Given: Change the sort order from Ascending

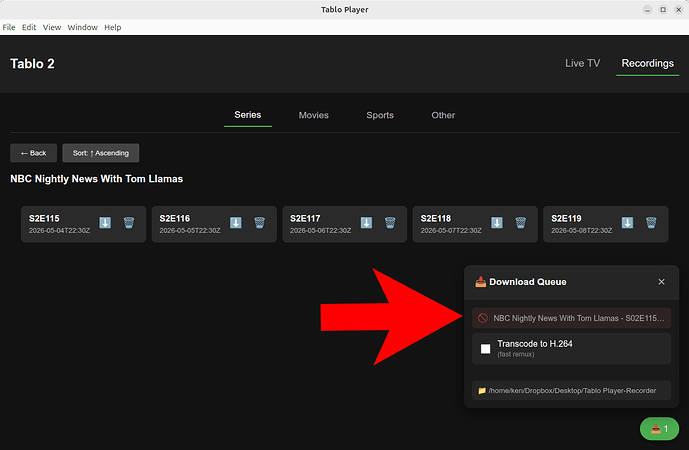Looking at the screenshot, I should pyautogui.click(x=101, y=153).
